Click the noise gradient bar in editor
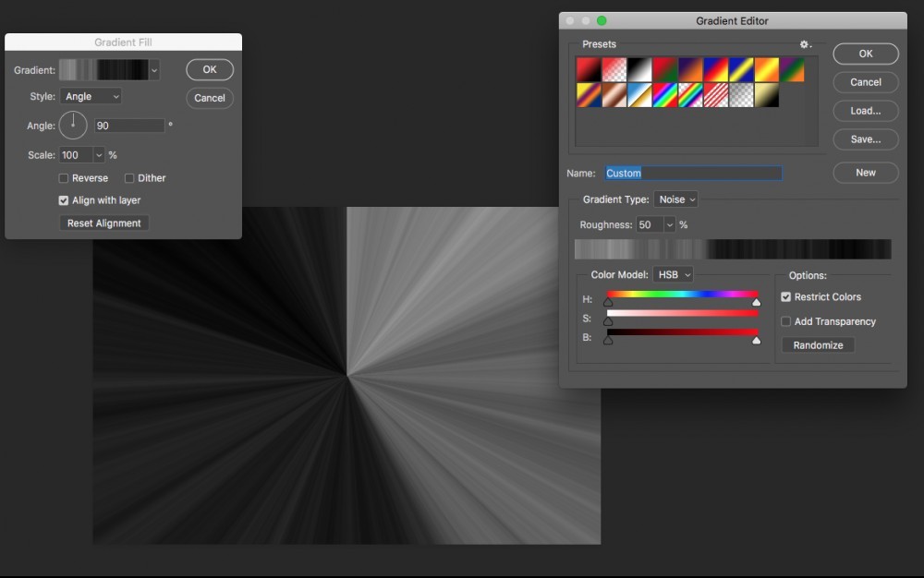This screenshot has height=578, width=924. [x=733, y=249]
